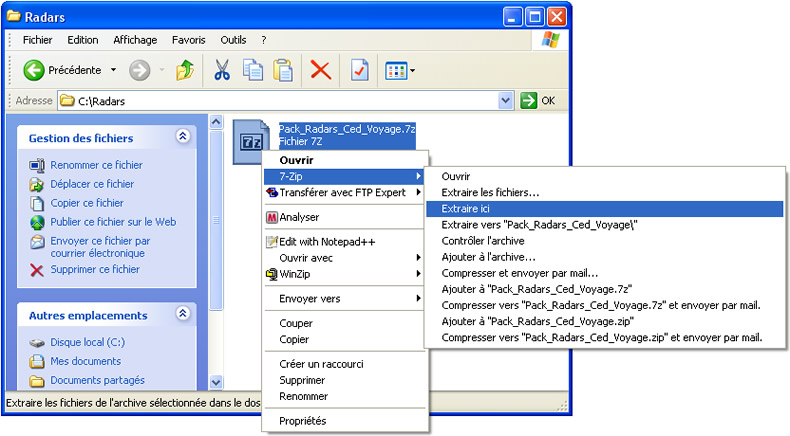This screenshot has height=436, width=790.
Task: Click the Cut scissors toolbar icon
Action: click(x=222, y=70)
